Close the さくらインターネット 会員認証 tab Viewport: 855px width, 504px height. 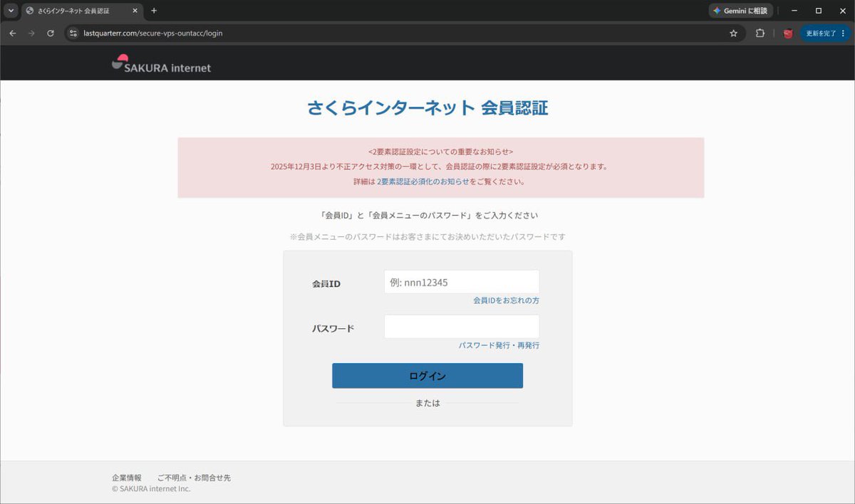[x=135, y=11]
